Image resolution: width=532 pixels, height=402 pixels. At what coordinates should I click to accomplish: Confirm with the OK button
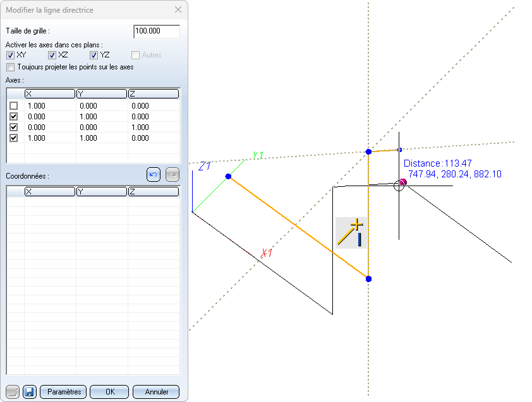point(109,392)
